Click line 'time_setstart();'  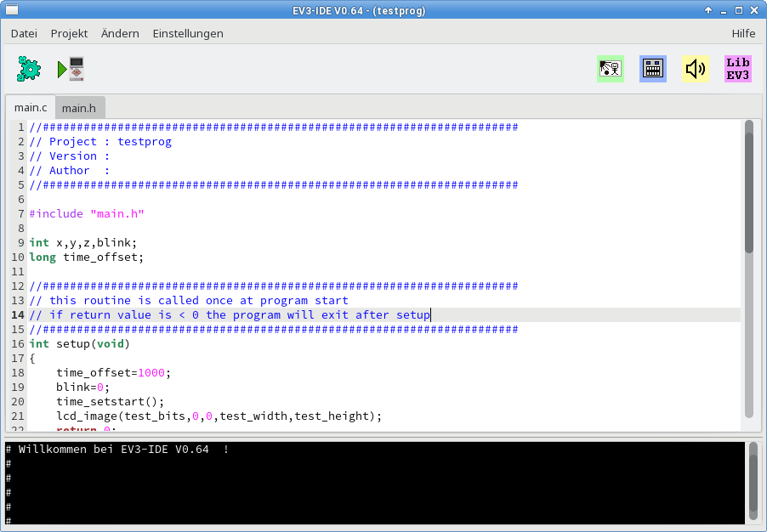[x=110, y=401]
